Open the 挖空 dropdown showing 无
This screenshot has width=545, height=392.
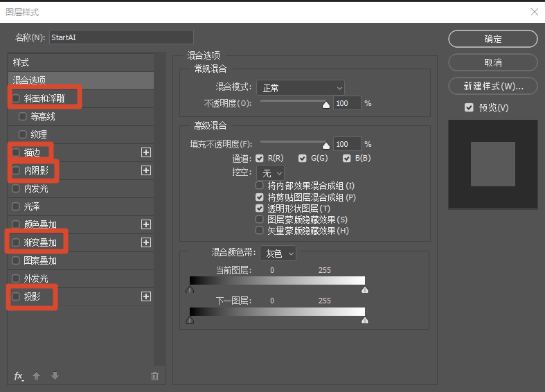270,172
